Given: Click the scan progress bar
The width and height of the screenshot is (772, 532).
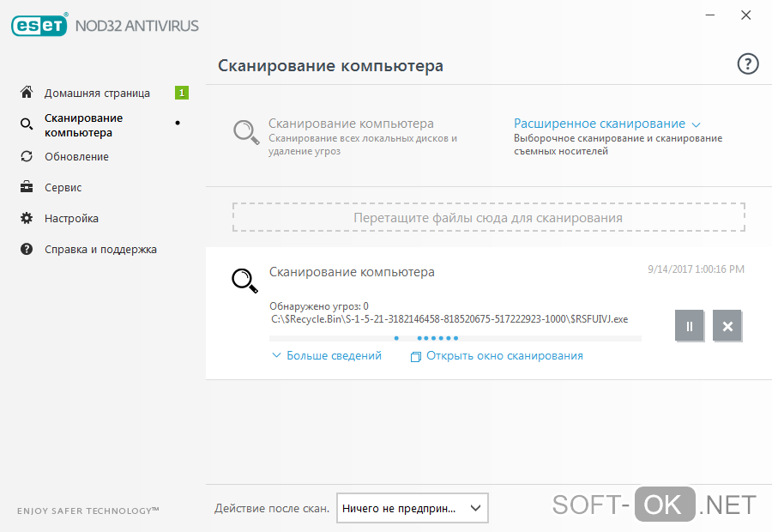Looking at the screenshot, I should pyautogui.click(x=455, y=338).
